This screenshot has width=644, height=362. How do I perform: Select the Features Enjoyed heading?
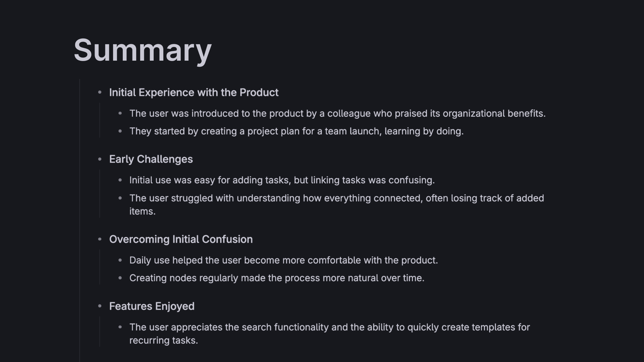152,306
